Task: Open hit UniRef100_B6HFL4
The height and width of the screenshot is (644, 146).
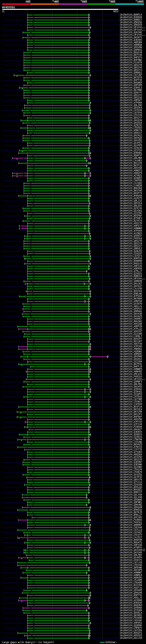Action: click(x=131, y=15)
